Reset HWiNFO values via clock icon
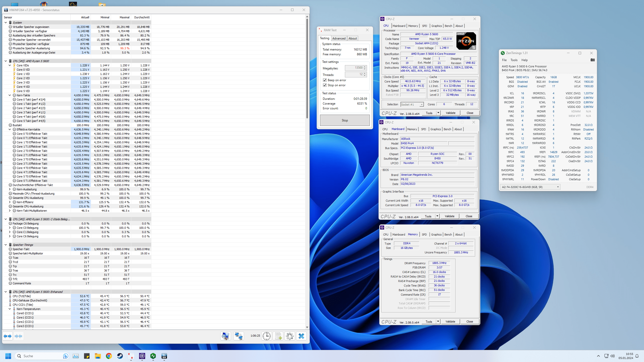 (266, 336)
